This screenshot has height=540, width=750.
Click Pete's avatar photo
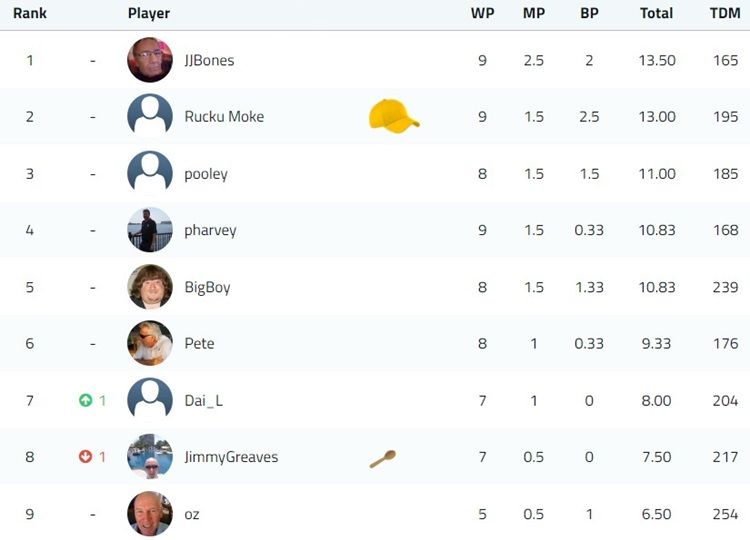[150, 343]
